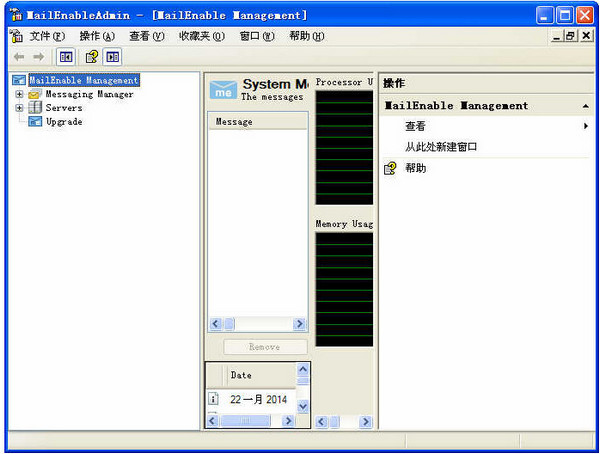Click the 帮助 action with help icon
The width and height of the screenshot is (600, 454).
tap(415, 168)
